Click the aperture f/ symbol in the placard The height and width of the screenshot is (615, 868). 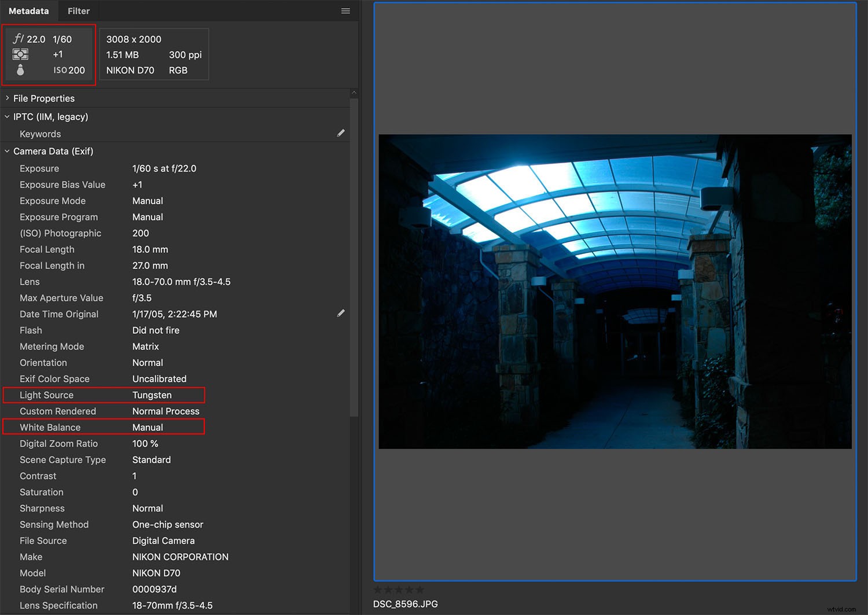click(19, 39)
